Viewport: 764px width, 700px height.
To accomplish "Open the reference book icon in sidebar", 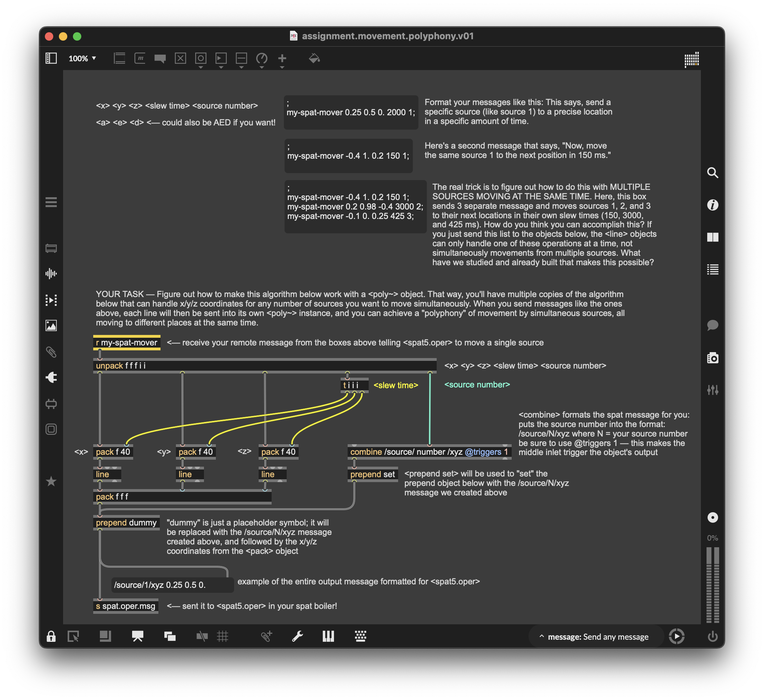I will pyautogui.click(x=712, y=237).
